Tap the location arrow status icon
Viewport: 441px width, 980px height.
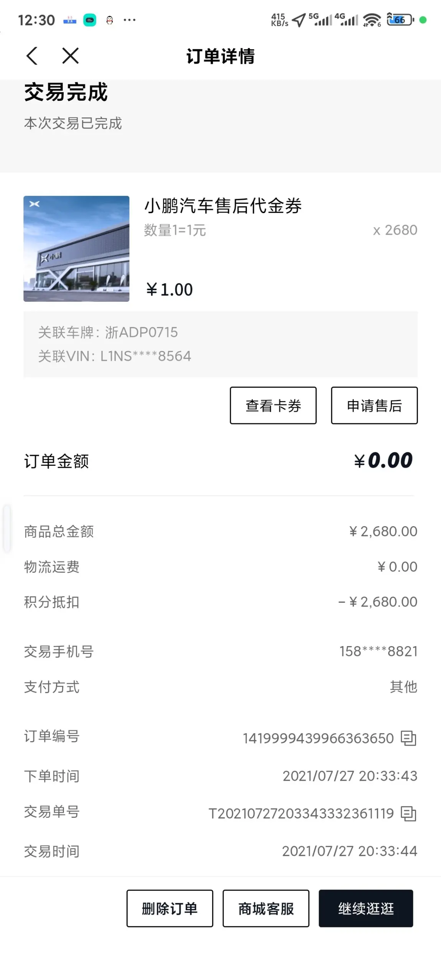(x=299, y=20)
